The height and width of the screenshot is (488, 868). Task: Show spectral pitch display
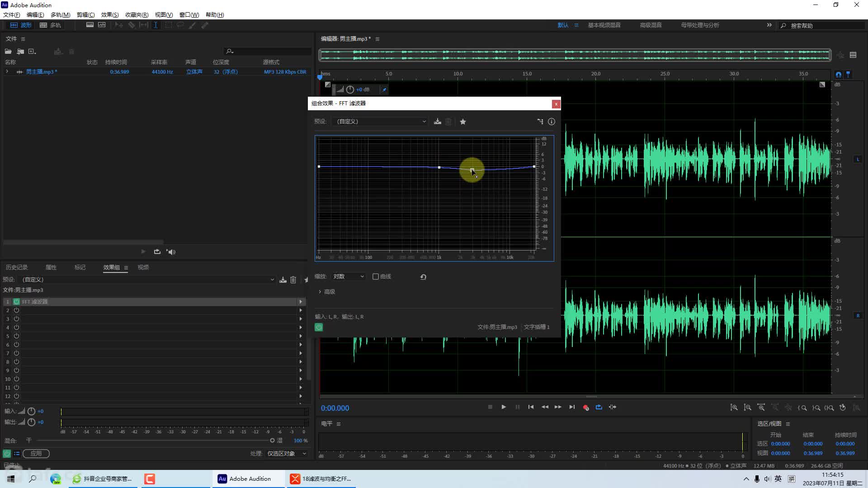[102, 25]
